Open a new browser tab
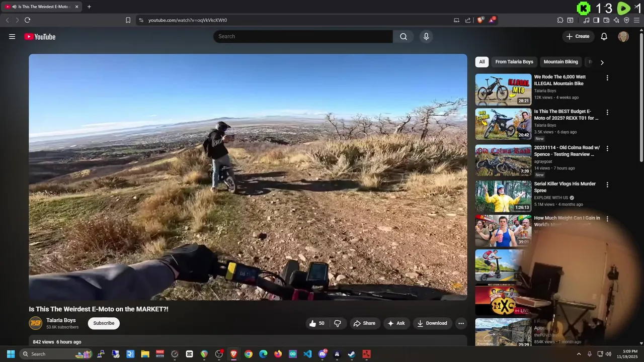644x362 pixels. coord(89,7)
